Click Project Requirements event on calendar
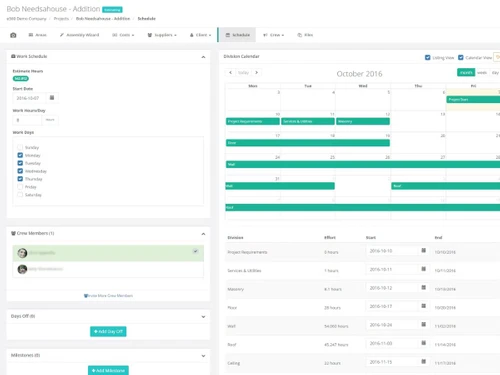Viewport: 500px width, 375px height. point(253,121)
